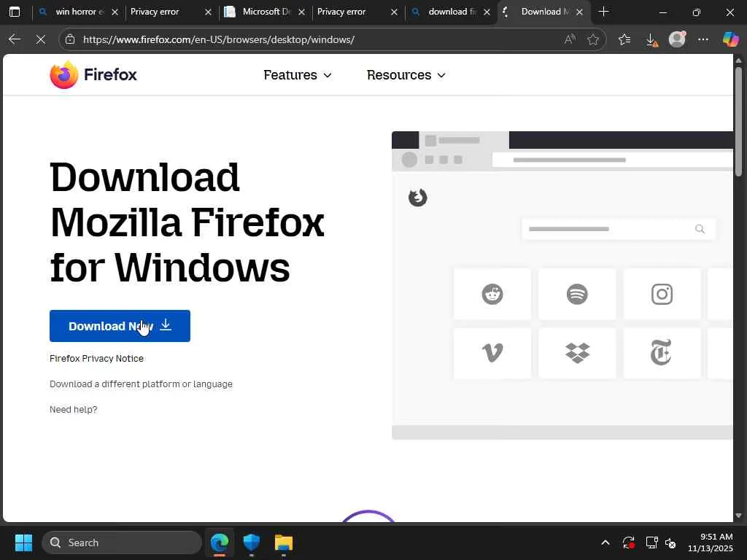Click the scrollbar down arrow
Image resolution: width=747 pixels, height=560 pixels.
(738, 516)
